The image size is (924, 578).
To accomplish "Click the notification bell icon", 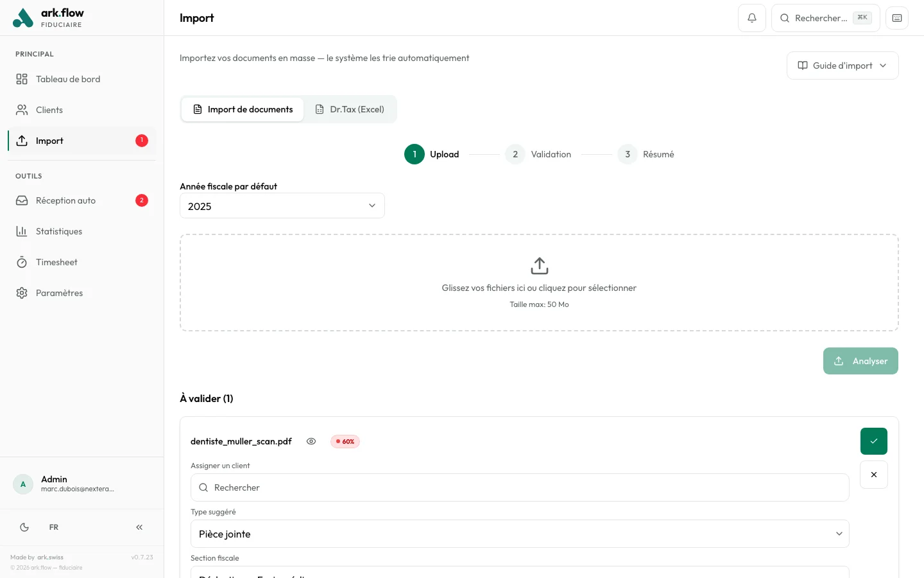I will point(751,18).
